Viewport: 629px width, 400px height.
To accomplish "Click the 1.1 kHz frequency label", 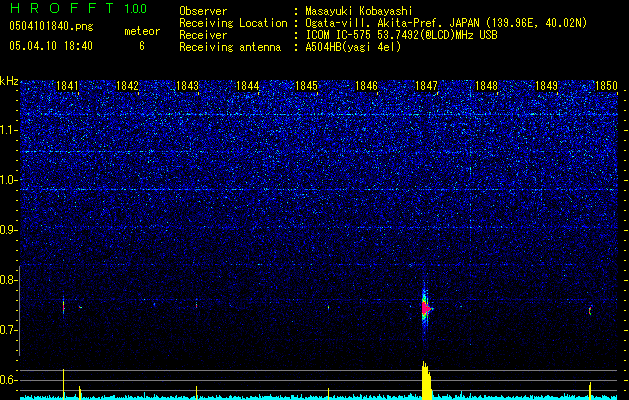I will tap(8, 130).
